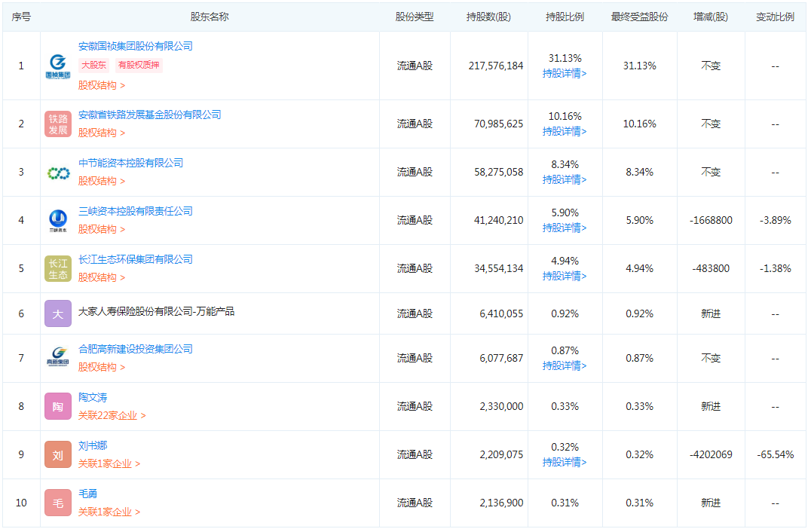The width and height of the screenshot is (811, 532).
Task: Click the purple 大 avatar icon
Action: click(57, 313)
